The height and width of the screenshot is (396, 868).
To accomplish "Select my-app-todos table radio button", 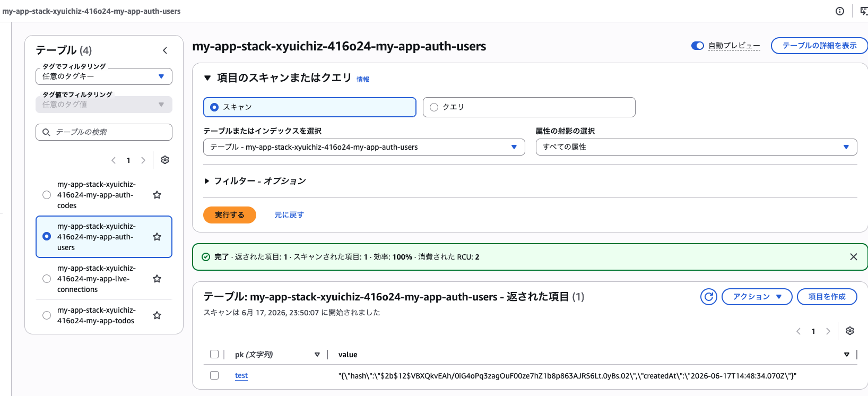I will (47, 315).
